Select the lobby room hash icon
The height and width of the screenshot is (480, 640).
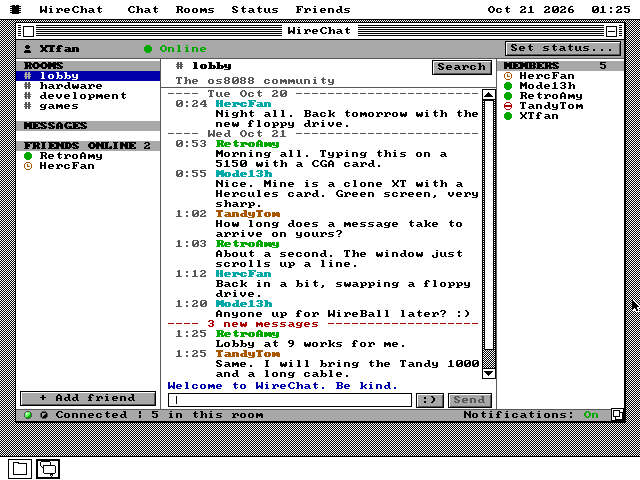[x=27, y=76]
